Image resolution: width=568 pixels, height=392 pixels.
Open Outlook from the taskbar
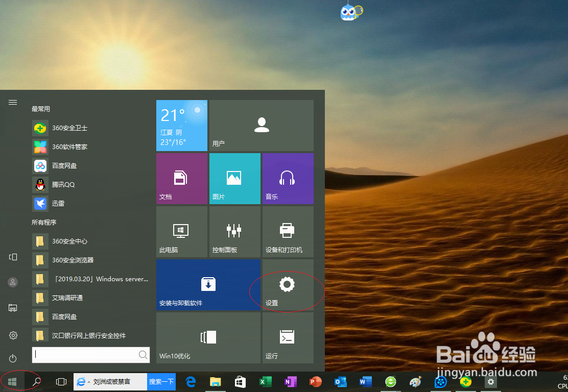coord(340,381)
